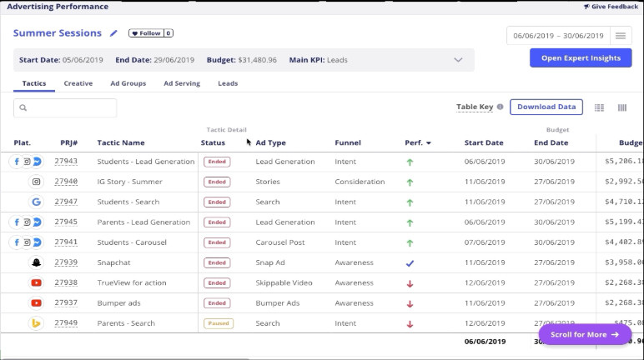Viewport: 644px width, 360px height.
Task: Click the Bing icon for Parents - Search
Action: coord(37,323)
